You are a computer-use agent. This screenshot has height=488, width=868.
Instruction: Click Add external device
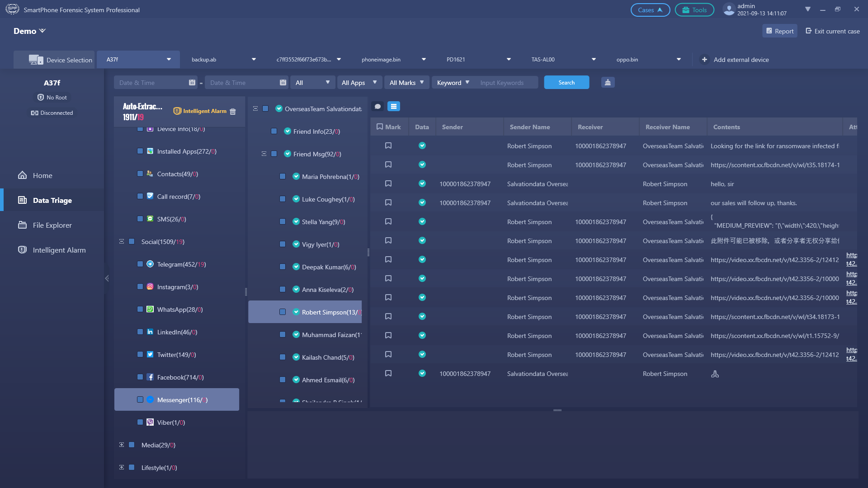tap(735, 60)
